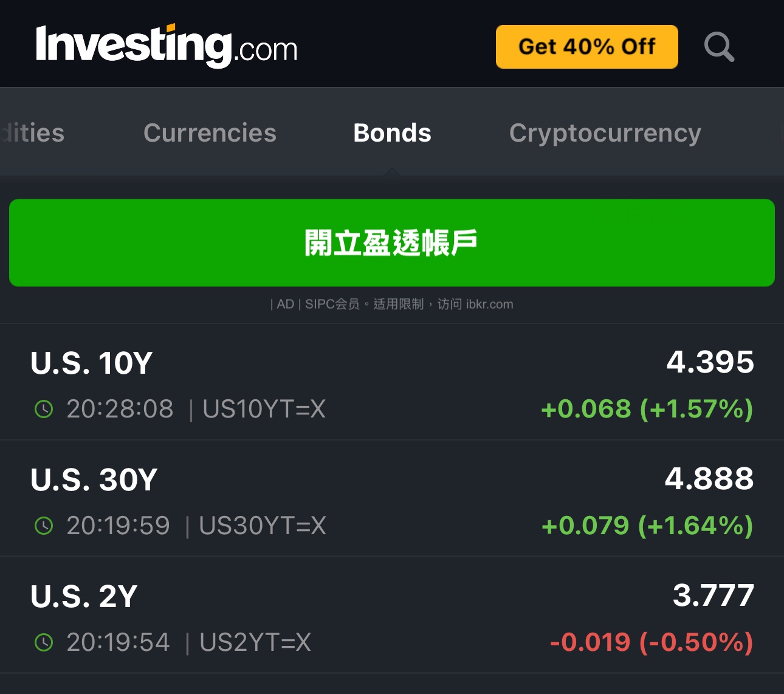Click the red -0.019 (-0.50%) change

[651, 642]
